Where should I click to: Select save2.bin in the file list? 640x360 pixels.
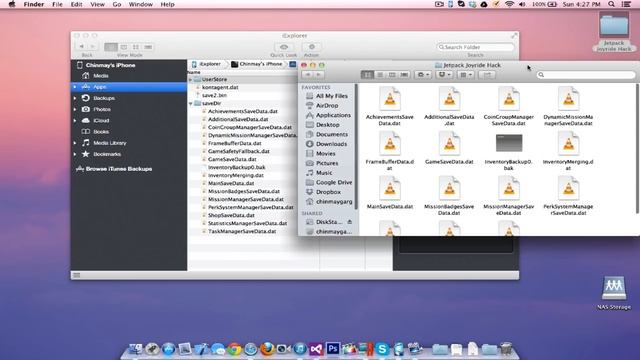pyautogui.click(x=214, y=96)
